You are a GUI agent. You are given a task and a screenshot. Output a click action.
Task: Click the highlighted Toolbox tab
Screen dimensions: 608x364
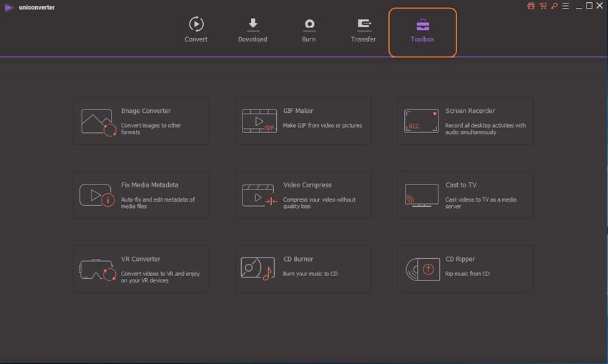pos(422,31)
